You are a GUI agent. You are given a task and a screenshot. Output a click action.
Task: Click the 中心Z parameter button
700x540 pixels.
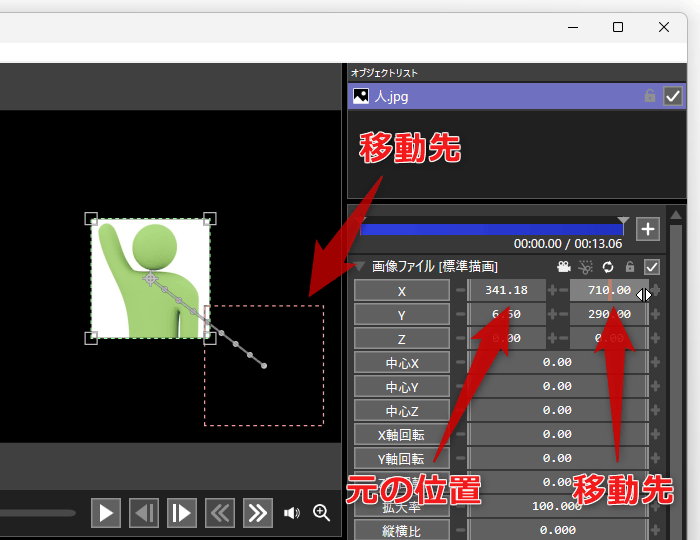(x=402, y=411)
